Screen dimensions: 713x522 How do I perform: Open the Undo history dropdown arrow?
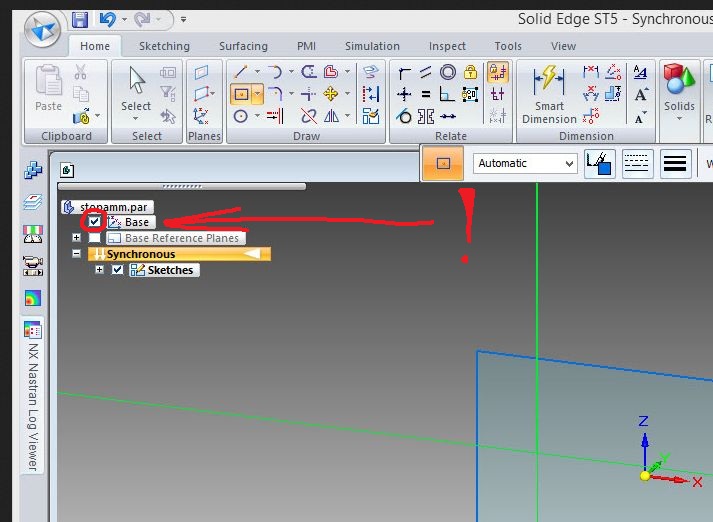[x=124, y=20]
